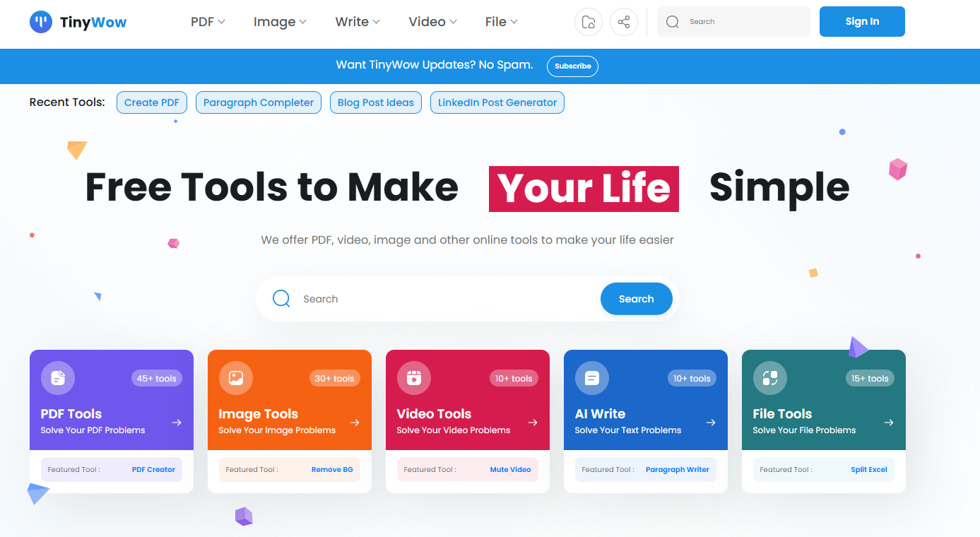
Task: Click the TinyWow brand name text
Action: tap(93, 22)
